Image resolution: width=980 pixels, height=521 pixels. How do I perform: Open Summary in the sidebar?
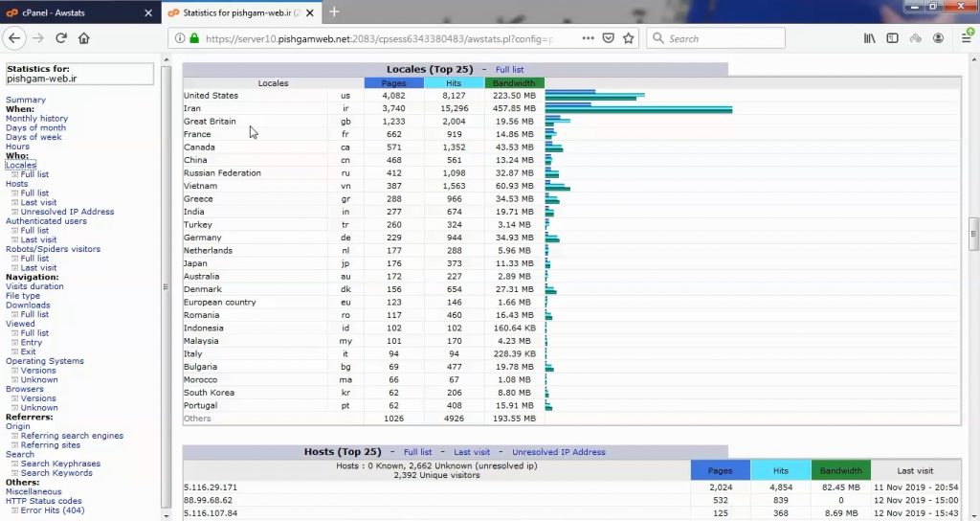pos(26,100)
